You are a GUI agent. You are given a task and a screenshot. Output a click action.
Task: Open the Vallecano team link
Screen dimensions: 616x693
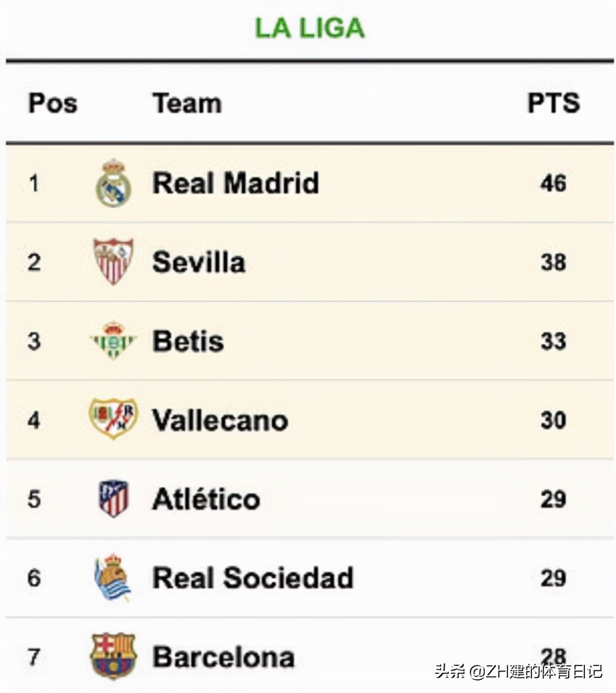(220, 420)
